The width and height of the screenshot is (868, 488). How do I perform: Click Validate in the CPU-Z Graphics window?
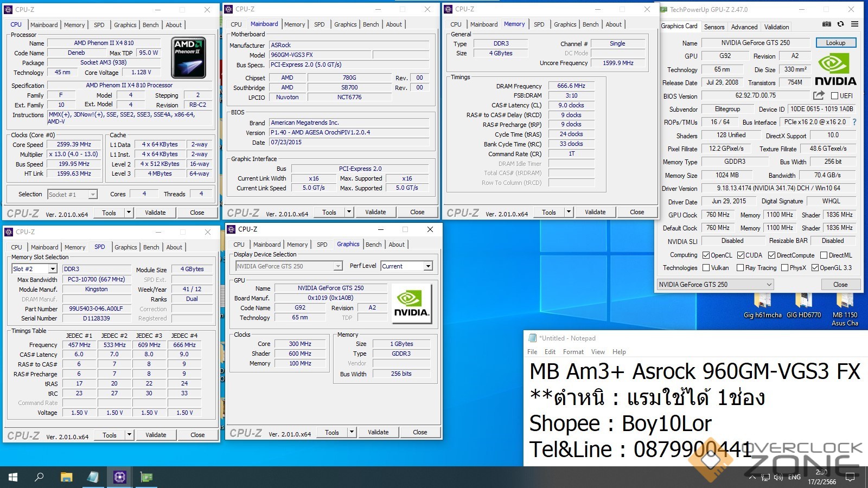pos(378,432)
